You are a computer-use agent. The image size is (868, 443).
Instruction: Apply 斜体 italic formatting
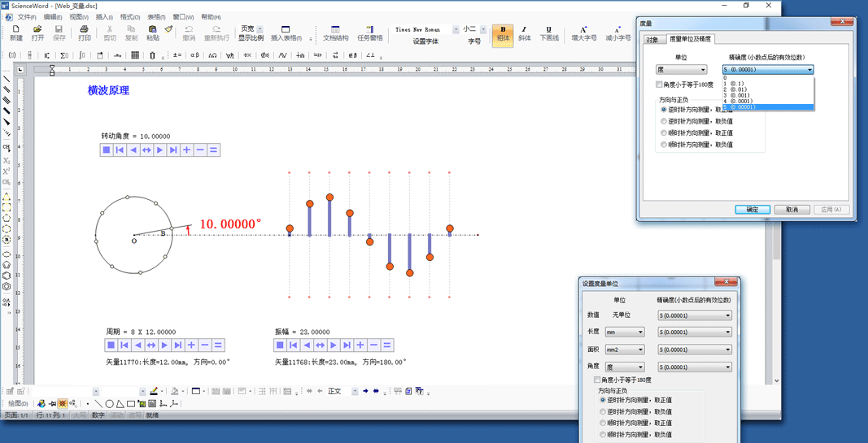(x=525, y=33)
